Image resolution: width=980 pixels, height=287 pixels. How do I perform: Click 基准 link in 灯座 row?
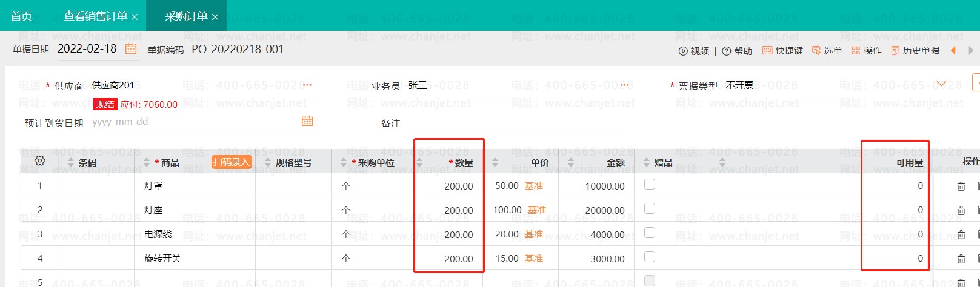(537, 210)
